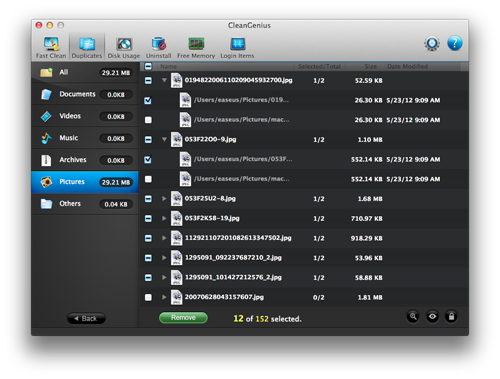This screenshot has width=500, height=379.
Task: Expand the 053F2K58-19.jpg group
Action: [164, 218]
